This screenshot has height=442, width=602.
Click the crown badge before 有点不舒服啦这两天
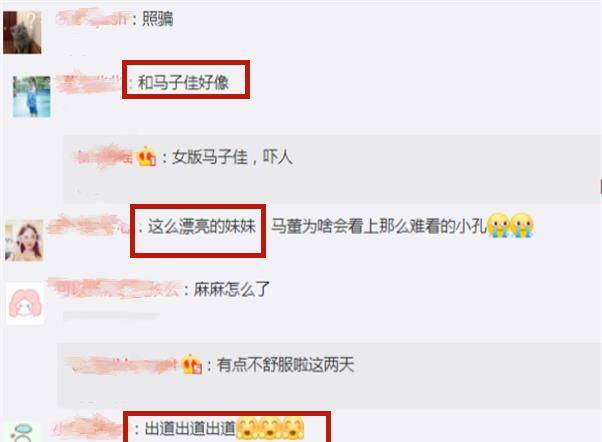coord(192,364)
